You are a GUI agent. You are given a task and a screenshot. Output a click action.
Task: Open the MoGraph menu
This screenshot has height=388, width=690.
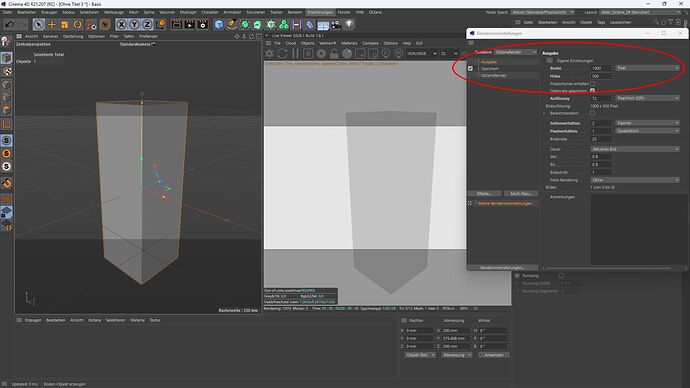pos(188,12)
